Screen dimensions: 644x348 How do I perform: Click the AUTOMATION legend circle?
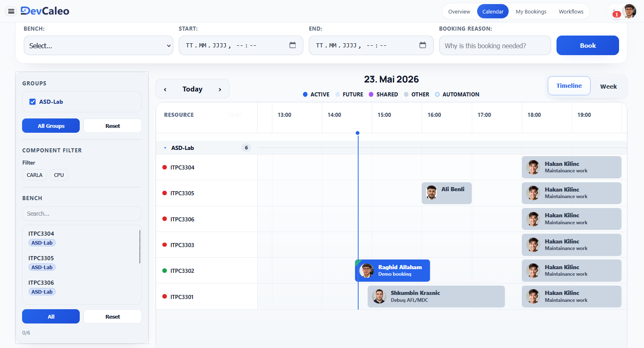(437, 94)
